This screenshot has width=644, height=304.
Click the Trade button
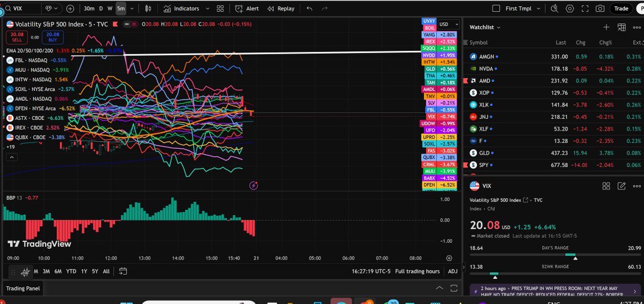pos(621,8)
